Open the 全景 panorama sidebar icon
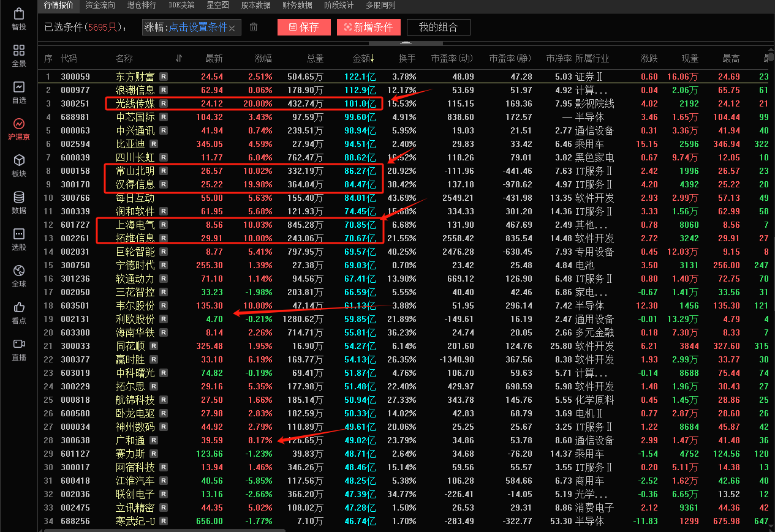 point(19,56)
